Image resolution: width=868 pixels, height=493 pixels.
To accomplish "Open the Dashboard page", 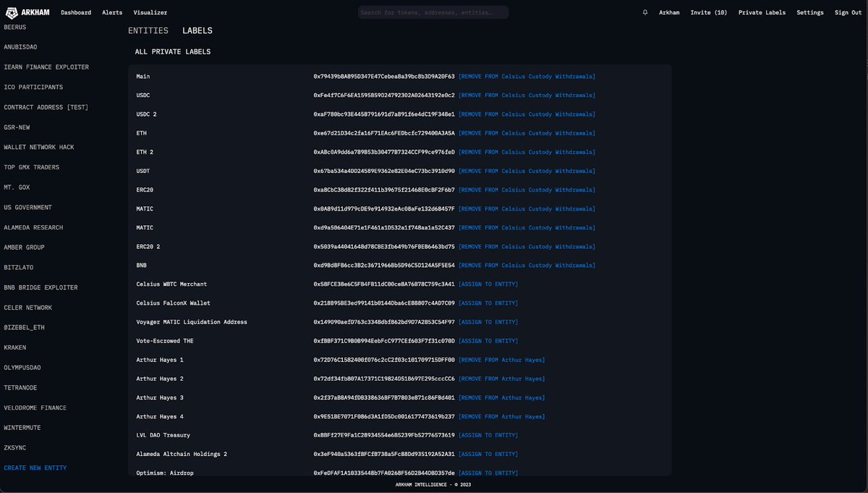I will 75,12.
